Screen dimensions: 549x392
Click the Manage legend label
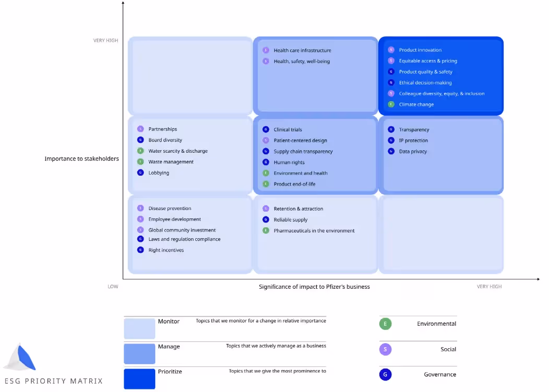[x=169, y=347]
